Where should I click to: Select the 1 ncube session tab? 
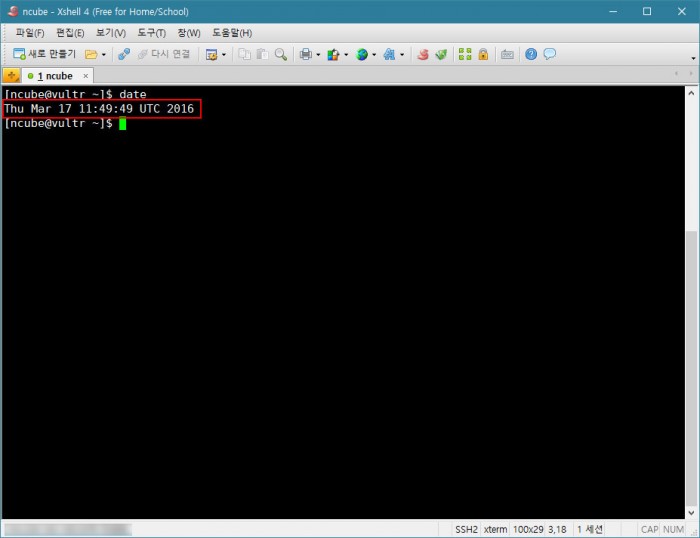55,76
